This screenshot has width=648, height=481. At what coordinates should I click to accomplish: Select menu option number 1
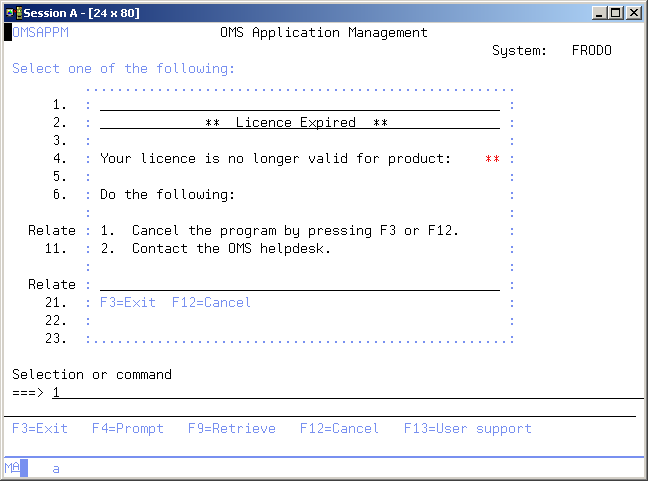59,104
